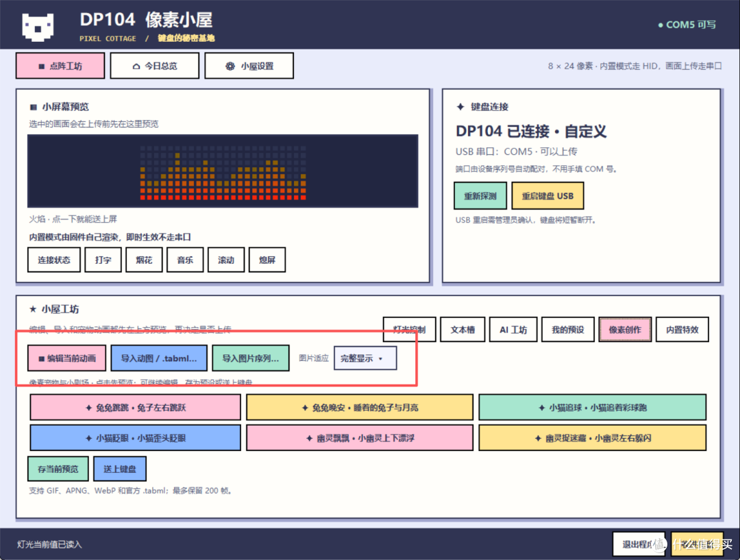Open the 小屋设置 tab
The height and width of the screenshot is (560, 740).
coord(249,66)
